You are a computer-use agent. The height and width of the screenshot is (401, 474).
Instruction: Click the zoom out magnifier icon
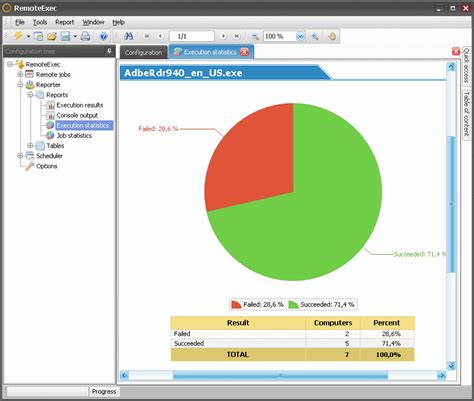(x=255, y=36)
